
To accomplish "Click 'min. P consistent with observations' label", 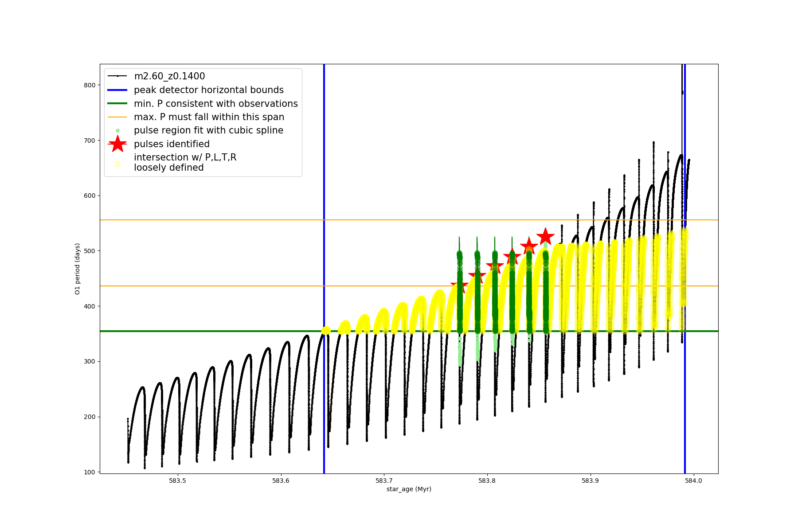I will (215, 104).
